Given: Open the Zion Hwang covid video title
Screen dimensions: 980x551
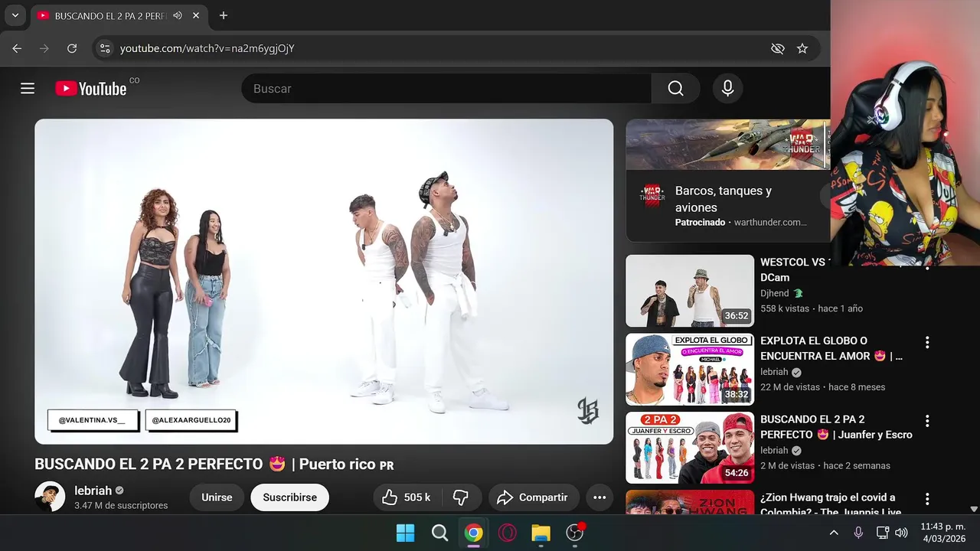Looking at the screenshot, I should click(x=831, y=504).
